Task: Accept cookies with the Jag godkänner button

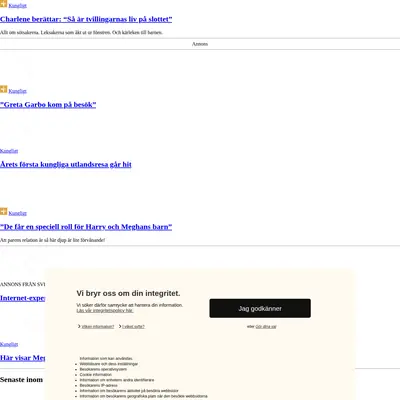Action: coord(260,308)
